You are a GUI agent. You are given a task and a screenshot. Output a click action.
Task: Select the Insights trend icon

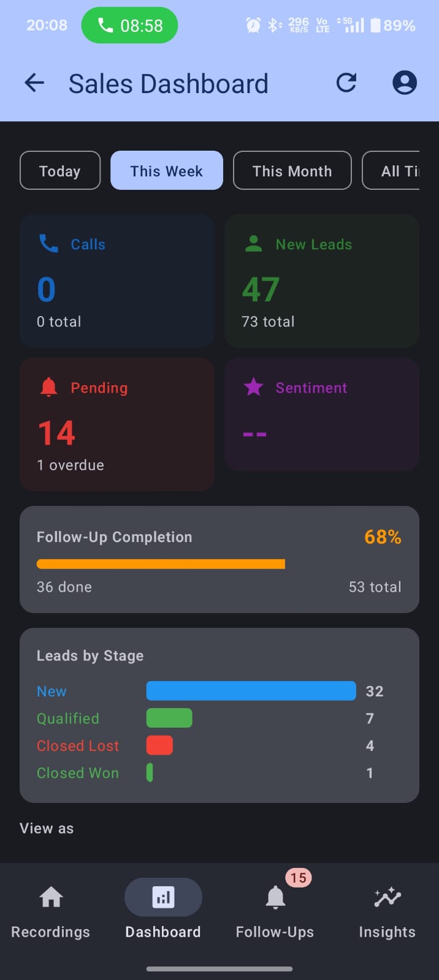[x=387, y=897]
